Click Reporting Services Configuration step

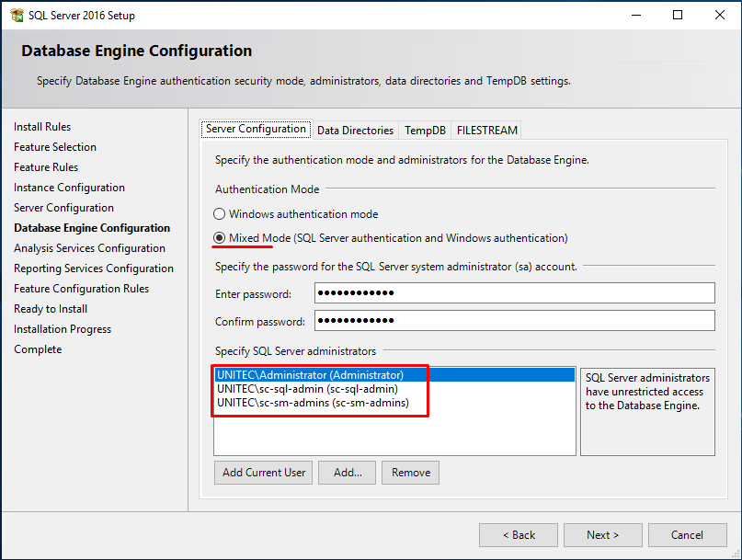[94, 269]
